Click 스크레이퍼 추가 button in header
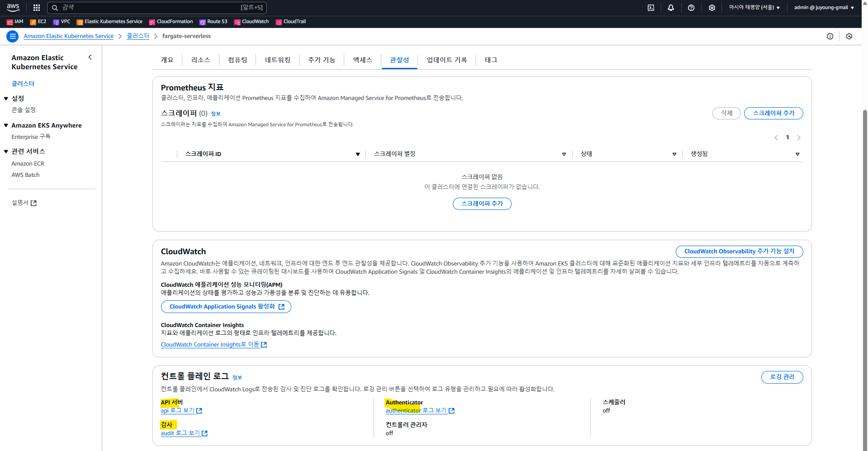Viewport: 868px width, 451px height. click(x=773, y=113)
